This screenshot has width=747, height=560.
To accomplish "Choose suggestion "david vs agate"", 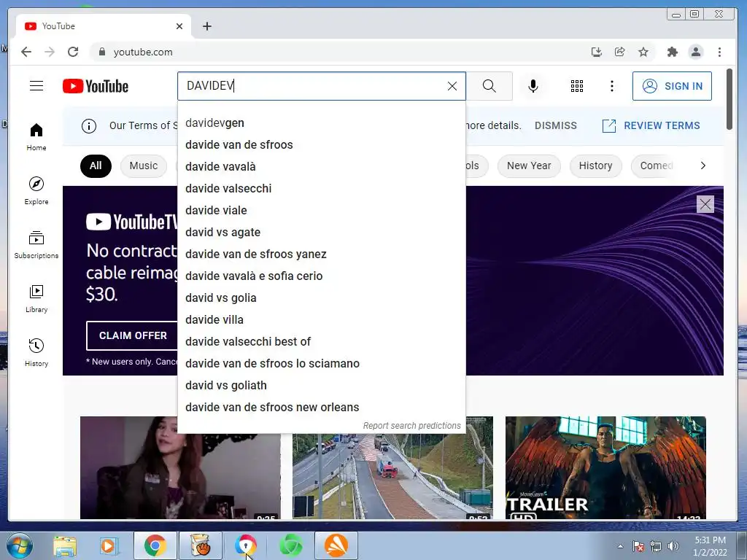I will pos(322,233).
